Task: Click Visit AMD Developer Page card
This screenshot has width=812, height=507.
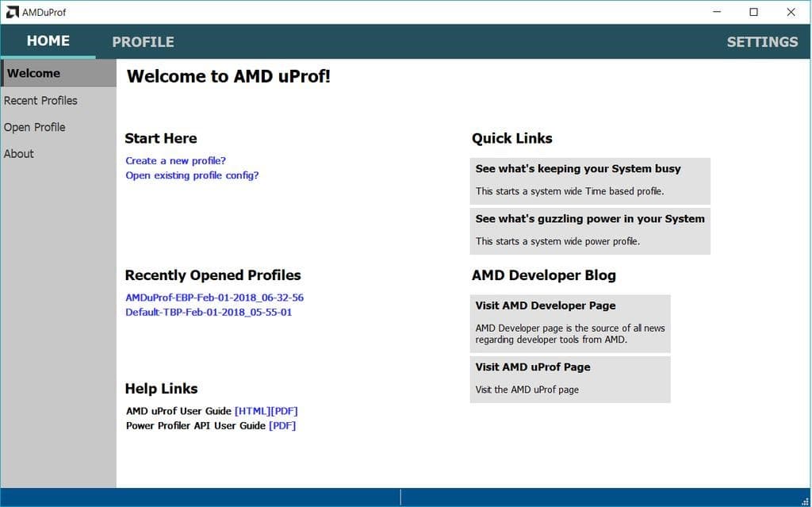Action: (x=570, y=324)
